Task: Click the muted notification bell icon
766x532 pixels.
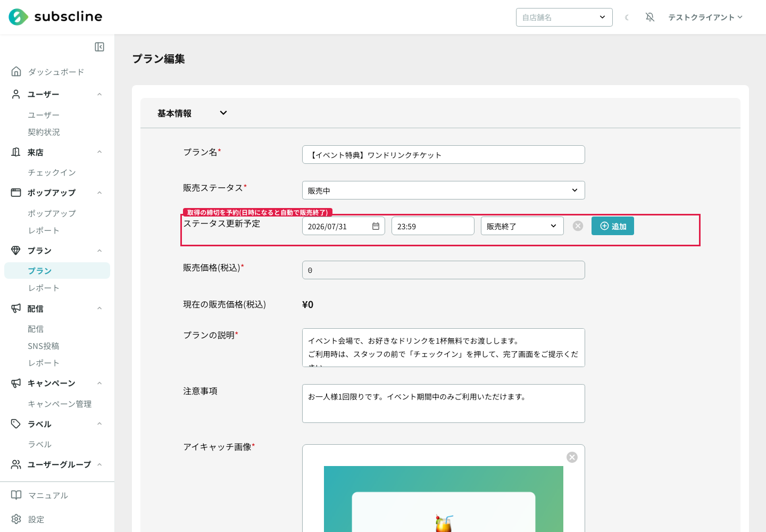Action: coord(650,17)
